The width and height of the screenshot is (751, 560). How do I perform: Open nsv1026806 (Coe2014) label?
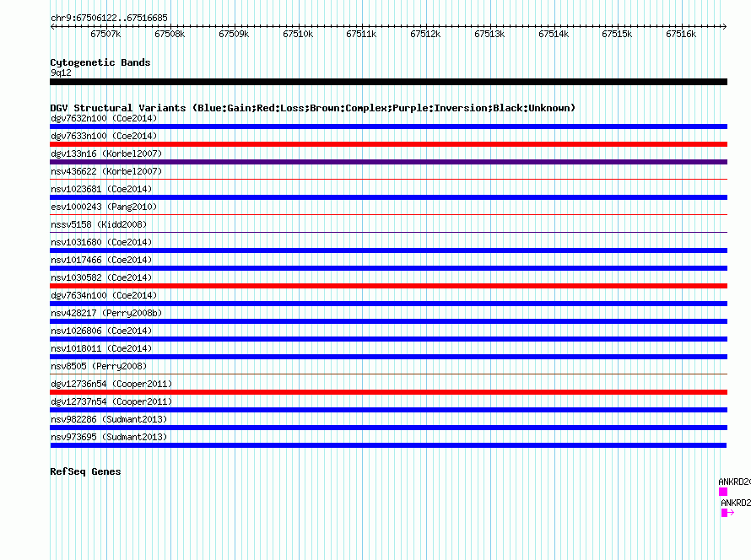(x=101, y=331)
